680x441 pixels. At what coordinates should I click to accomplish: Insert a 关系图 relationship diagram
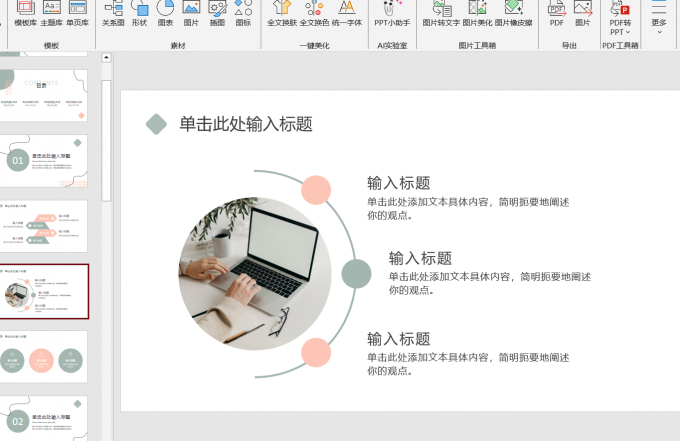pos(113,14)
